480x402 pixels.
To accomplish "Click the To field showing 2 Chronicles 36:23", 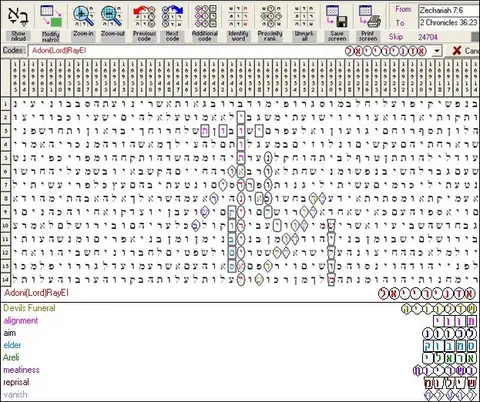I will [449, 23].
